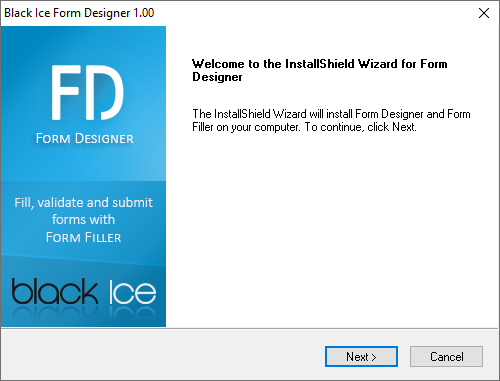Click the word Cancel on its button

447,357
